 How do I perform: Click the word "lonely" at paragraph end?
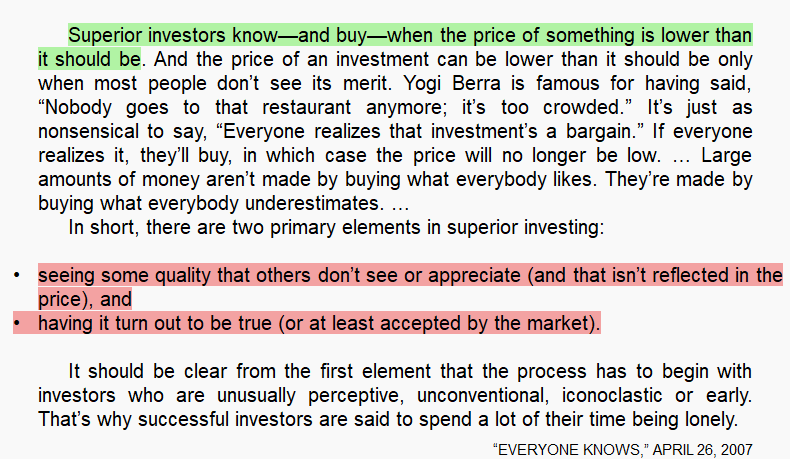click(x=710, y=419)
